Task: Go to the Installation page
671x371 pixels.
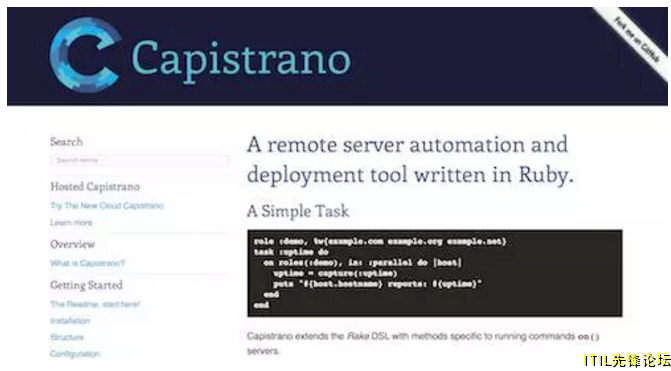Action: [x=70, y=321]
